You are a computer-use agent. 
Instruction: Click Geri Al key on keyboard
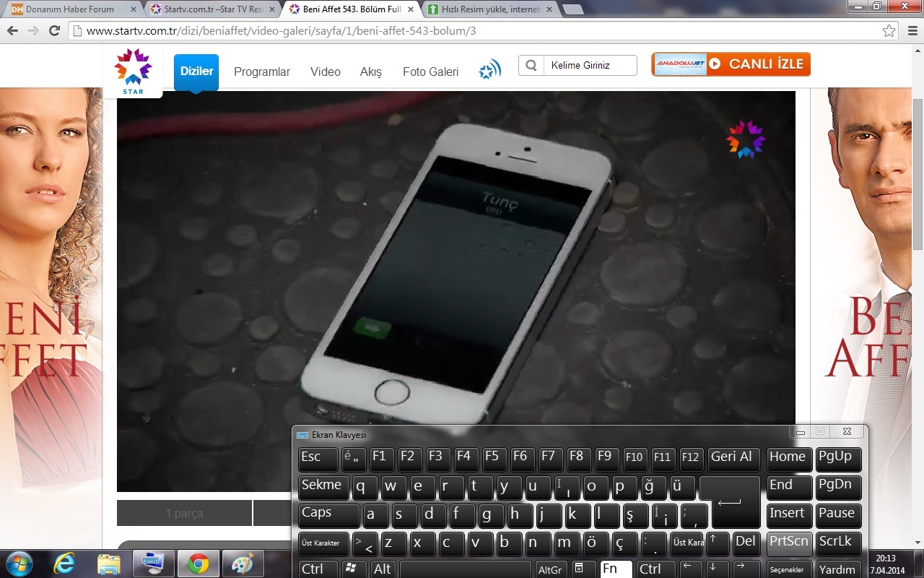click(734, 460)
